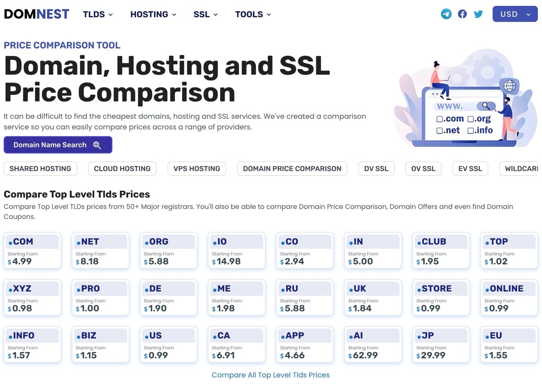Open the Twitter social icon
This screenshot has height=392, width=542.
[478, 14]
